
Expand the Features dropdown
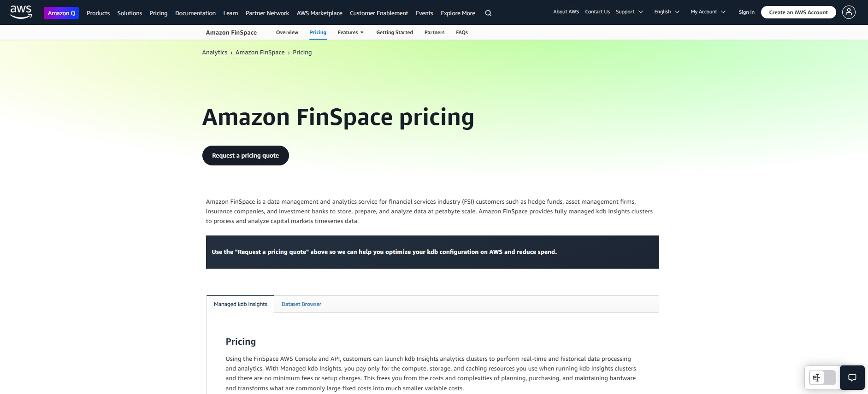pos(350,32)
